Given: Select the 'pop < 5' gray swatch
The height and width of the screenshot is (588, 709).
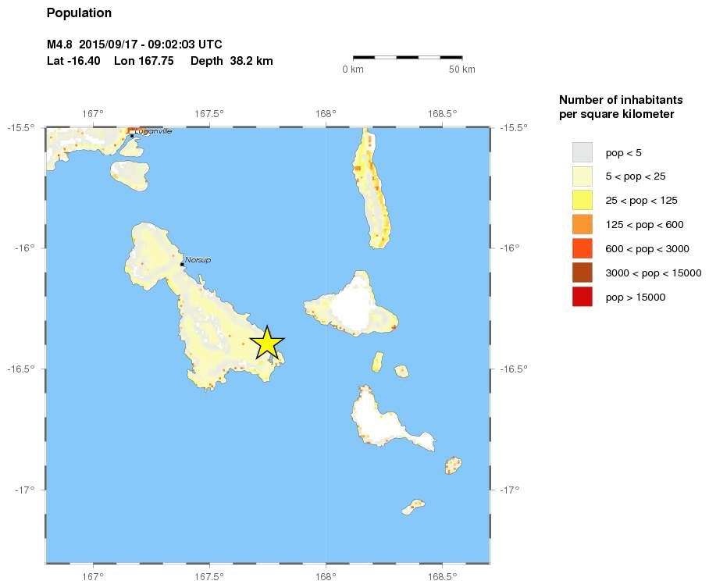Looking at the screenshot, I should point(583,152).
